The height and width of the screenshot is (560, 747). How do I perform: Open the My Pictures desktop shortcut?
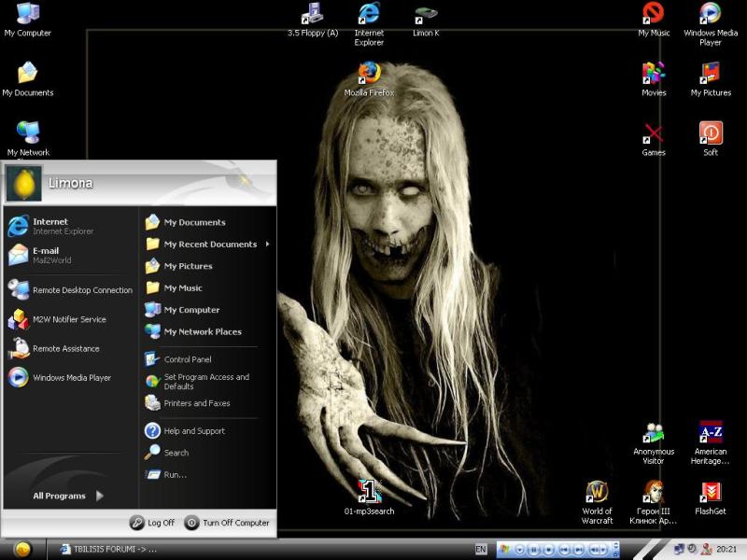(711, 79)
